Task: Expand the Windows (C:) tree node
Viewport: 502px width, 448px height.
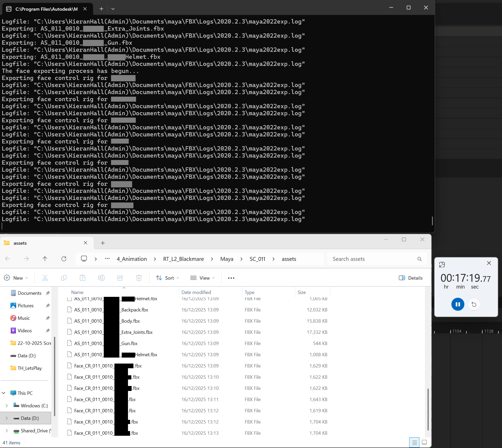Action: [7, 406]
